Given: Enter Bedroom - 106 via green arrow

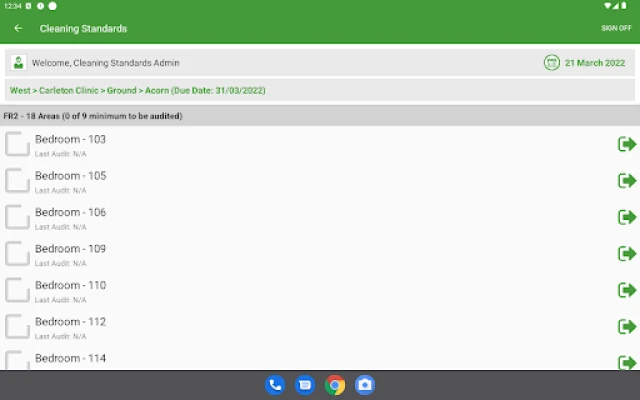Looking at the screenshot, I should 627,217.
